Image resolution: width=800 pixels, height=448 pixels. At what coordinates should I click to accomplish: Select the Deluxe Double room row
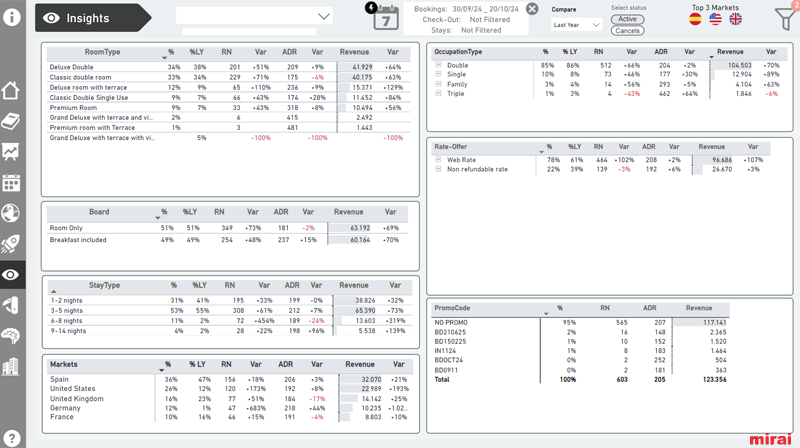228,67
